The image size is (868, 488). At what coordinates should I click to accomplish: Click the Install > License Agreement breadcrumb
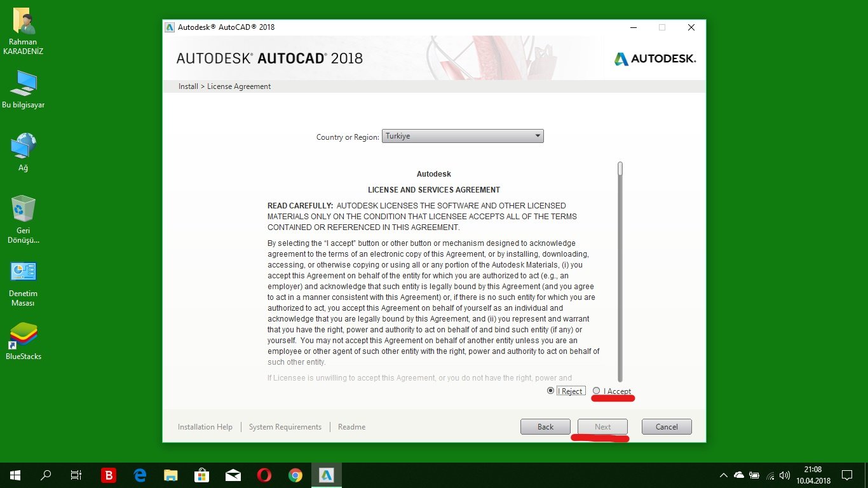coord(224,86)
